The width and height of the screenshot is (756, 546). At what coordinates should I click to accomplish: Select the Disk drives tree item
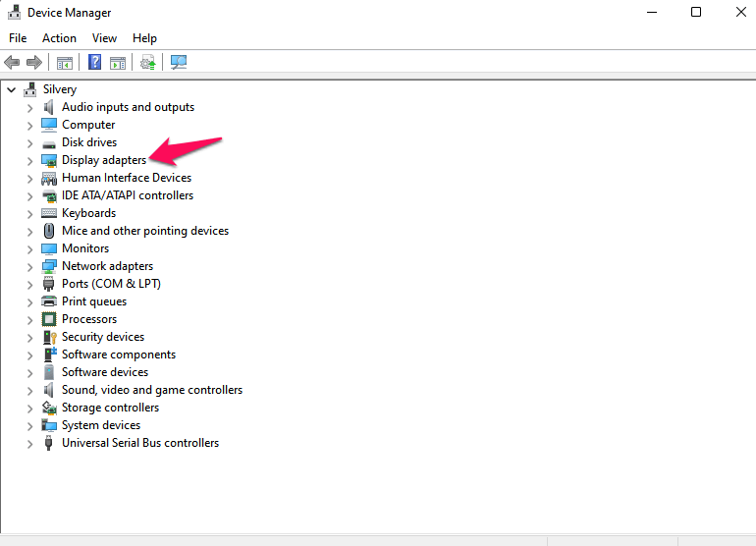(x=89, y=142)
